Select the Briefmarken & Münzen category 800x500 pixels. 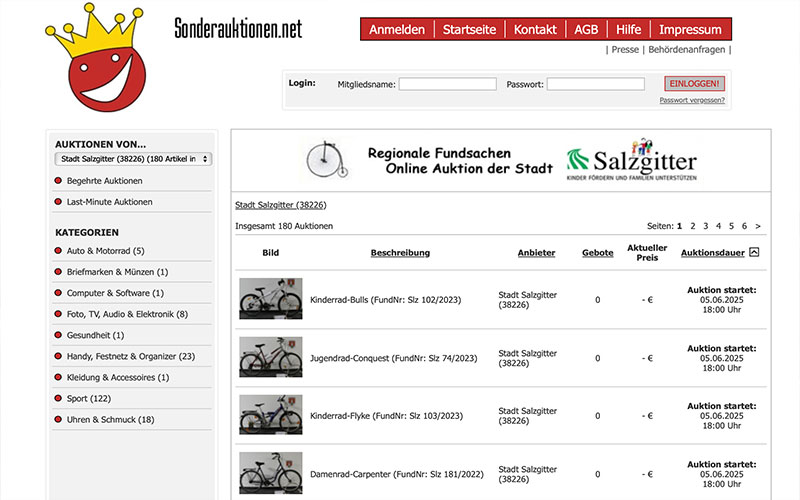pos(117,272)
